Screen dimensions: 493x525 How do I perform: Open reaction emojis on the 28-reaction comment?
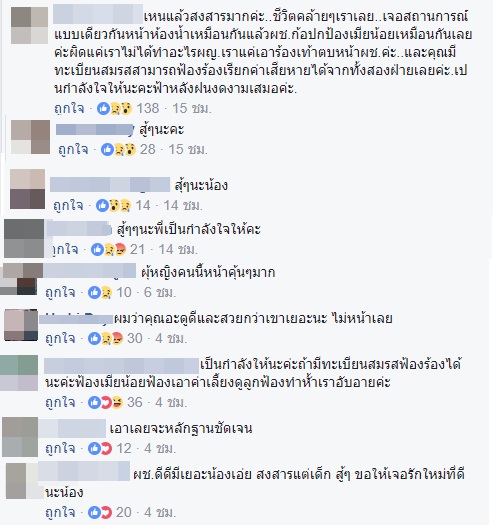click(119, 150)
